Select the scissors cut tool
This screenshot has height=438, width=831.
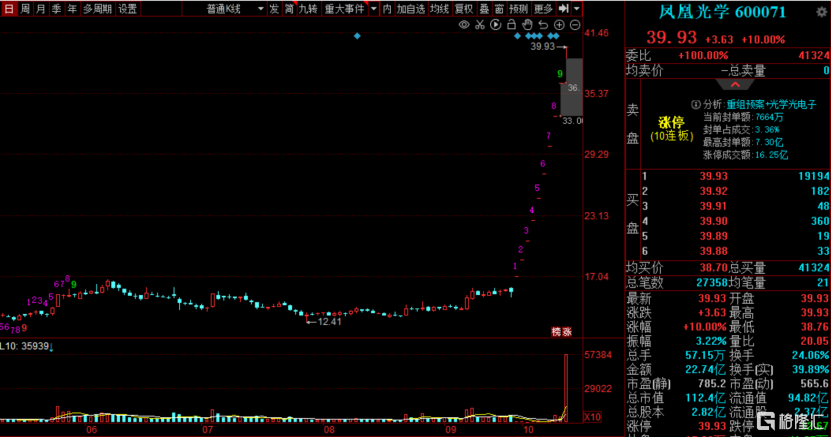pyautogui.click(x=480, y=25)
